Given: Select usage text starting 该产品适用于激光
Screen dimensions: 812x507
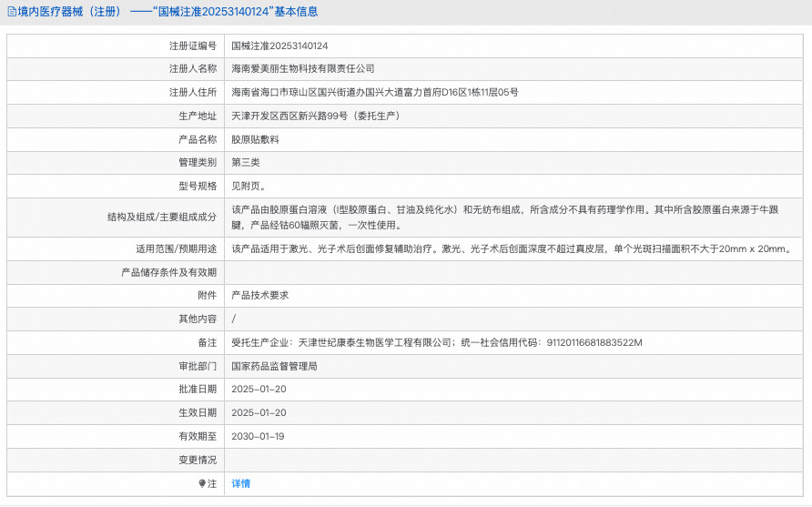Looking at the screenshot, I should pos(513,248).
